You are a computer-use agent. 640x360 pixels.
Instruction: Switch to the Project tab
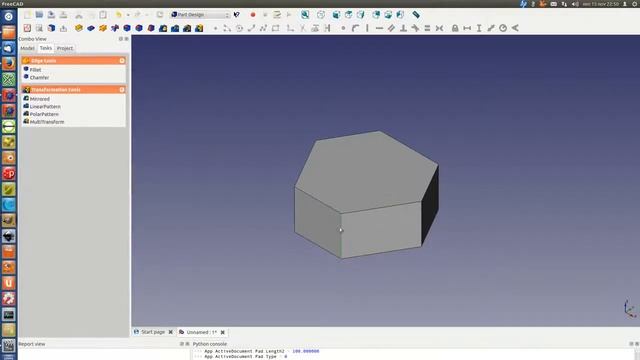[x=64, y=48]
